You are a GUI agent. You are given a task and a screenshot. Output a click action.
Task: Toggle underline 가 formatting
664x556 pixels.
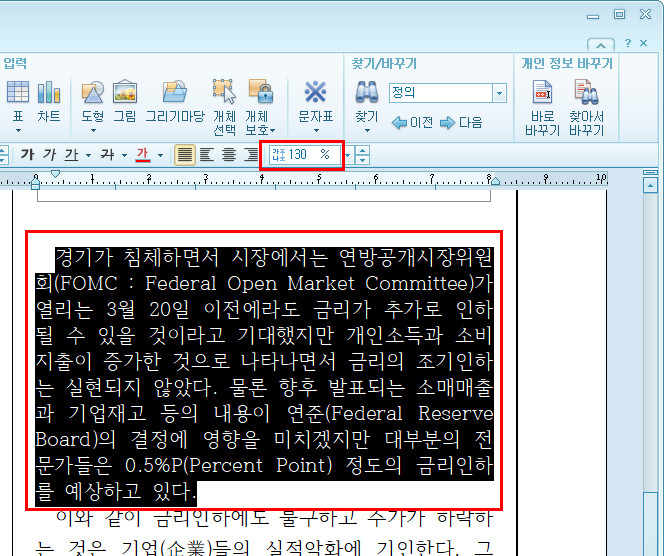[72, 155]
